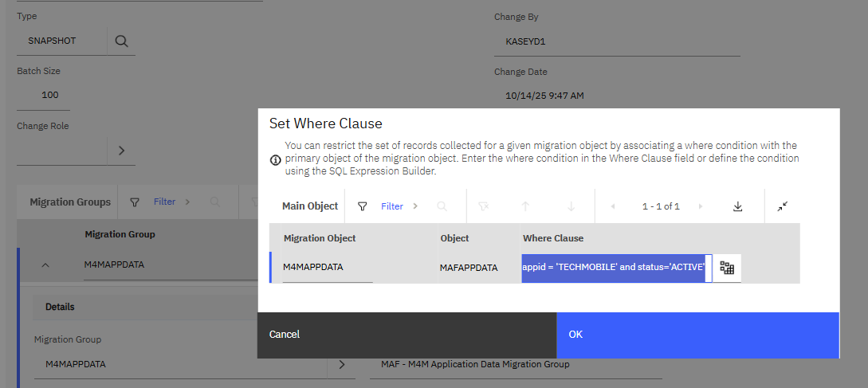Open Migration Group field detail chevron
Image resolution: width=868 pixels, height=388 pixels.
[x=341, y=364]
